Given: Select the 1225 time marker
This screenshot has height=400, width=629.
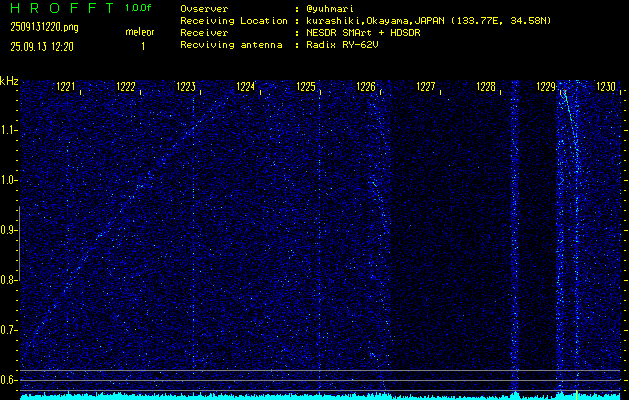Looking at the screenshot, I should pos(306,87).
